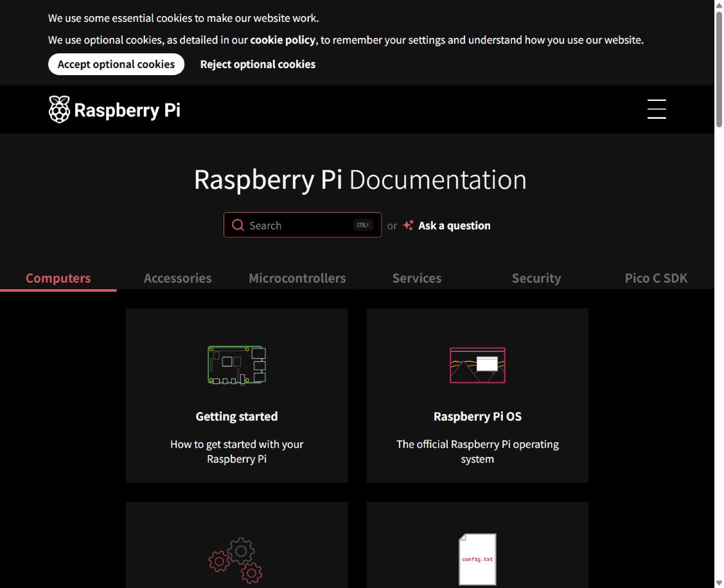Image resolution: width=724 pixels, height=588 pixels.
Task: Focus the Search documentation field
Action: coord(303,225)
